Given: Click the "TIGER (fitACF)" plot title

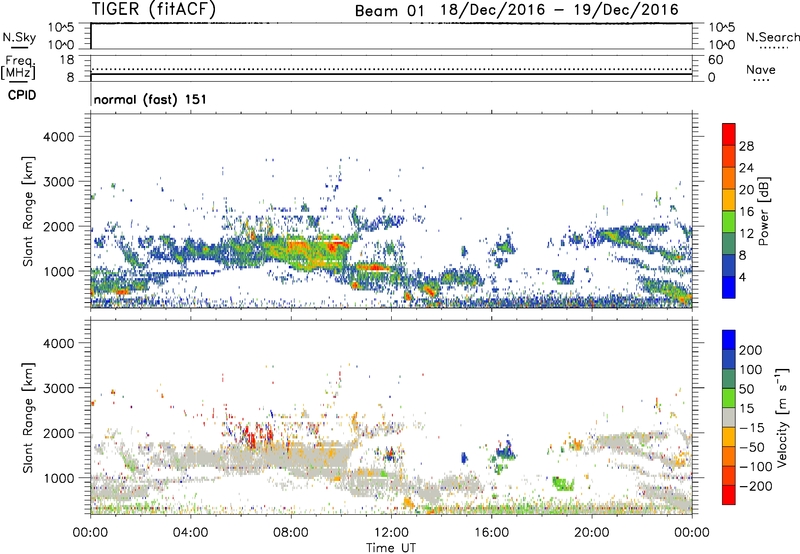Looking at the screenshot, I should point(154,9).
